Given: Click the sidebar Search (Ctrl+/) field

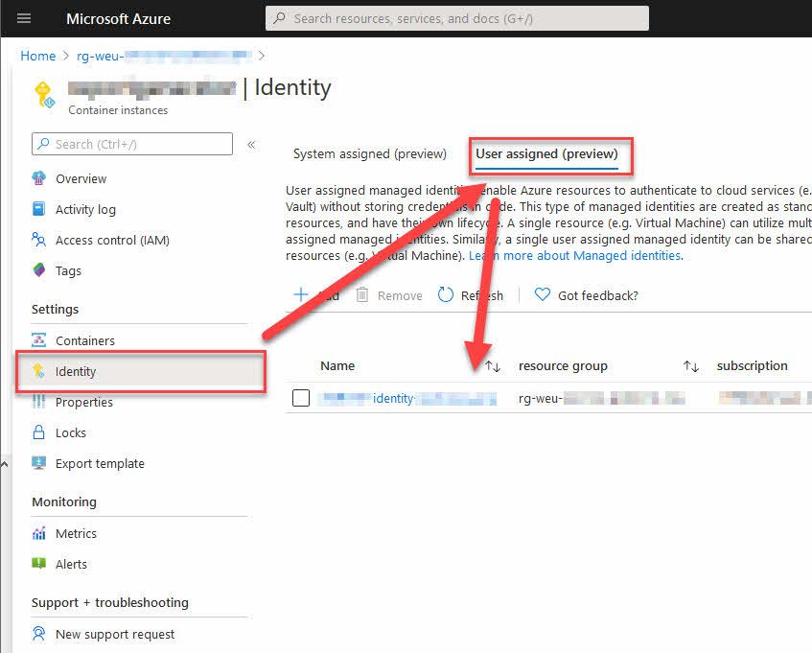Looking at the screenshot, I should click(131, 144).
